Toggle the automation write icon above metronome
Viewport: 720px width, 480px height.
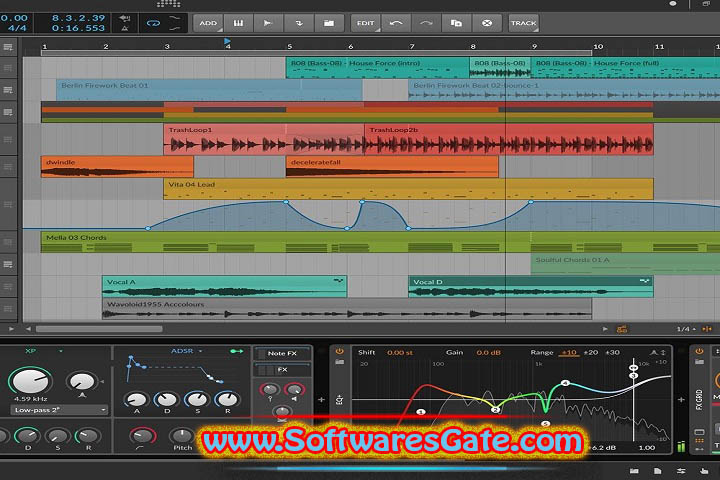[x=124, y=18]
